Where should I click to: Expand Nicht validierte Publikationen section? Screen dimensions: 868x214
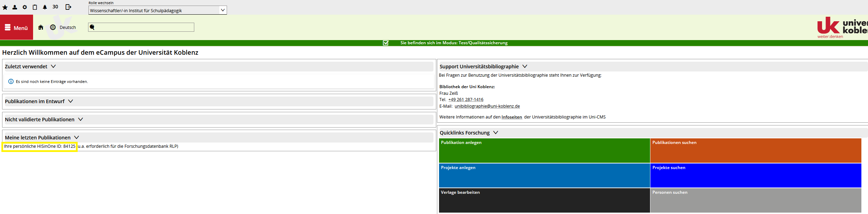click(80, 120)
